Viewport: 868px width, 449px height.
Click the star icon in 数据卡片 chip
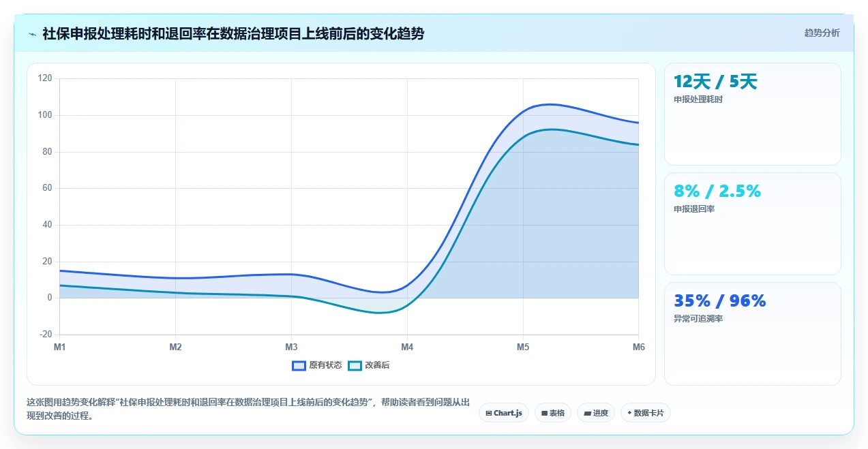pyautogui.click(x=629, y=413)
